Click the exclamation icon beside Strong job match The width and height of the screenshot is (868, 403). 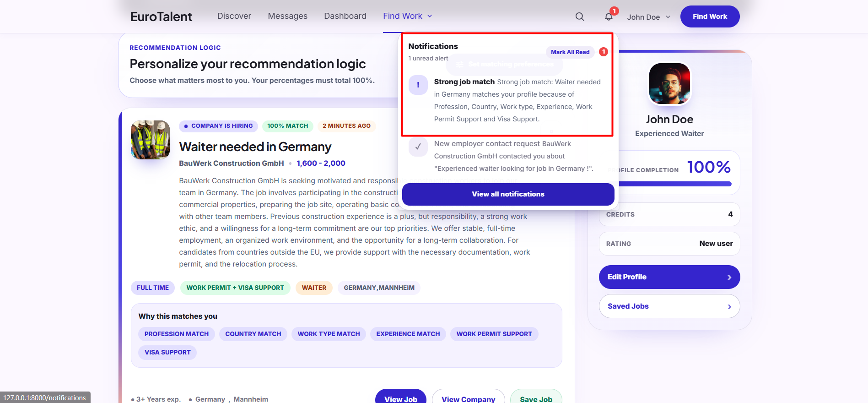pyautogui.click(x=418, y=85)
